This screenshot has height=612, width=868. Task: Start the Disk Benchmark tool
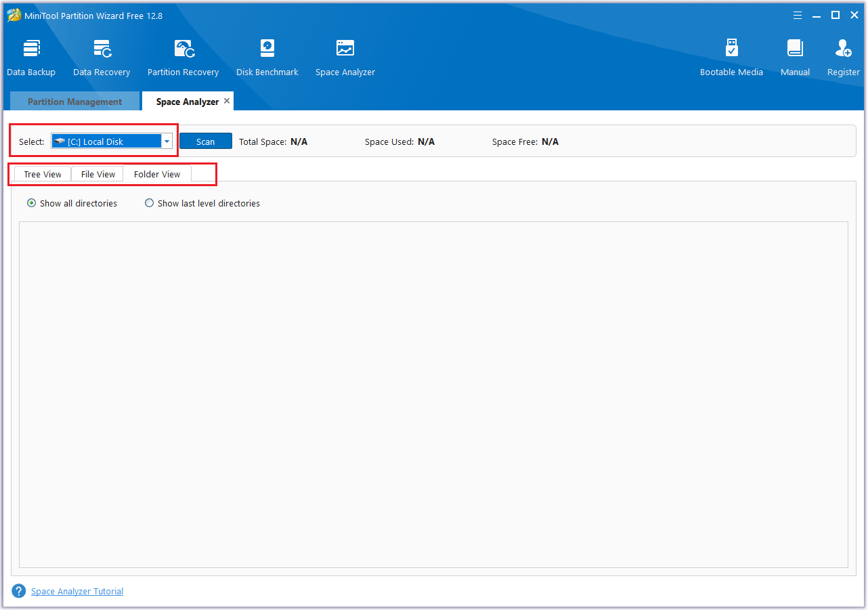tap(267, 58)
